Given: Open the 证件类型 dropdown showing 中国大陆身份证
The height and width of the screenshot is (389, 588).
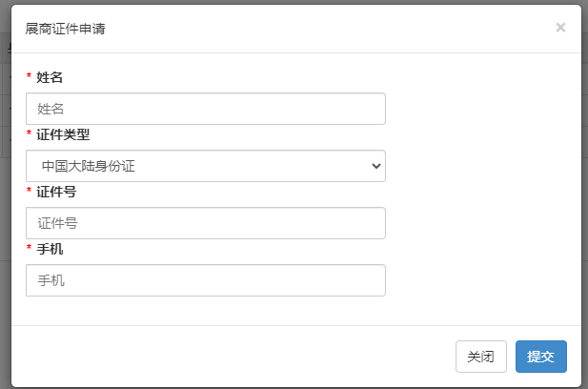Looking at the screenshot, I should click(x=191, y=166).
